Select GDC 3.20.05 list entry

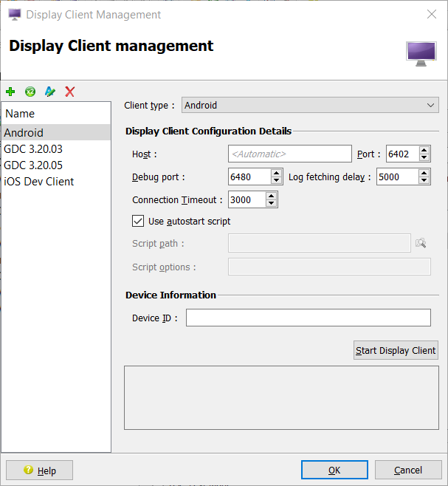coord(33,165)
